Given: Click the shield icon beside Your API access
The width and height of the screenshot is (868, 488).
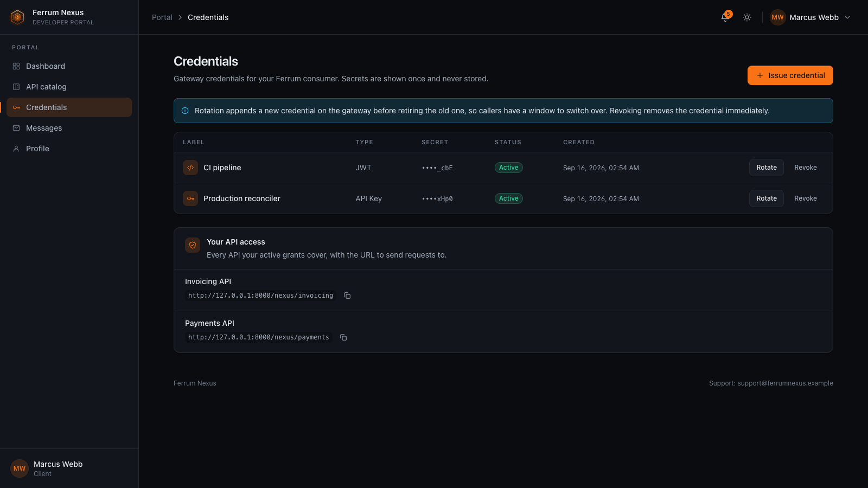Looking at the screenshot, I should tap(193, 245).
